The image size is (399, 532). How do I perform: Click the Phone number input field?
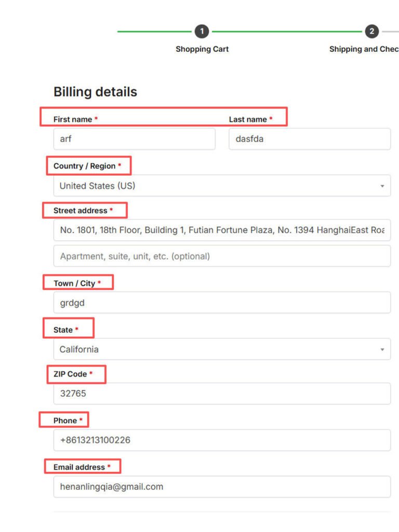coord(222,441)
